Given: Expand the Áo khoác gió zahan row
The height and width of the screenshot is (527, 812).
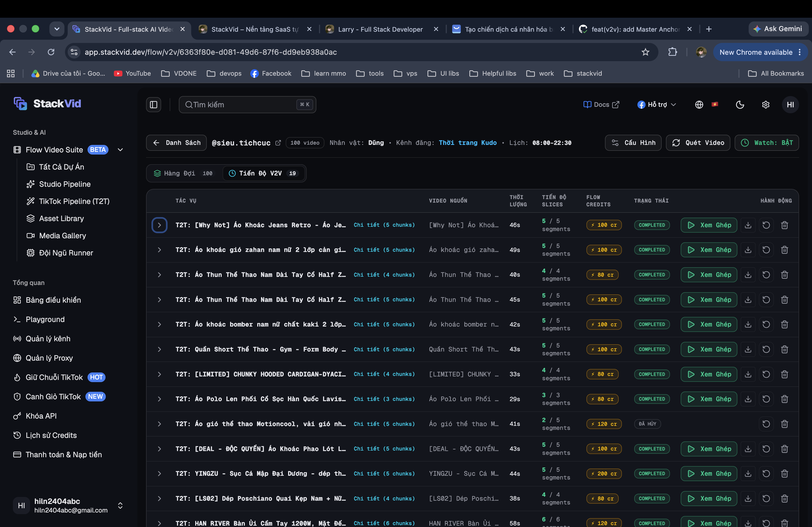Looking at the screenshot, I should coord(159,250).
